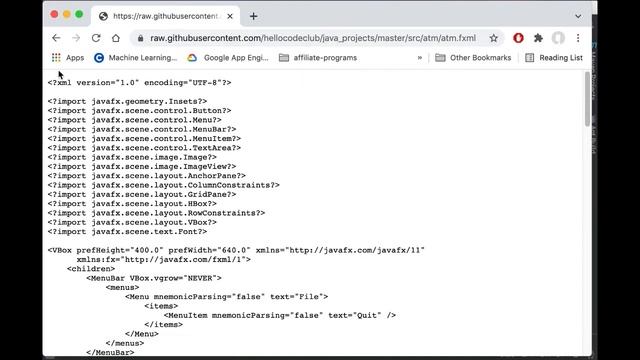Click the closing </menus> tag
The height and width of the screenshot is (360, 640).
pos(125,343)
